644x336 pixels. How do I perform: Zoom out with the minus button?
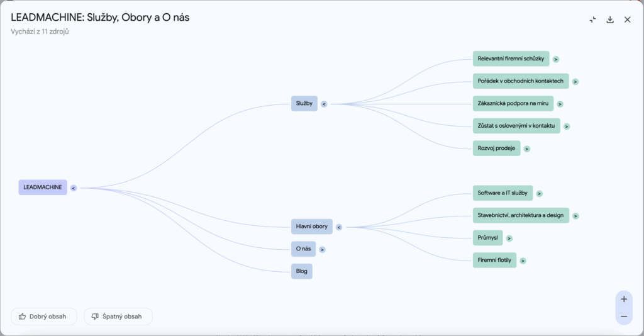(624, 316)
